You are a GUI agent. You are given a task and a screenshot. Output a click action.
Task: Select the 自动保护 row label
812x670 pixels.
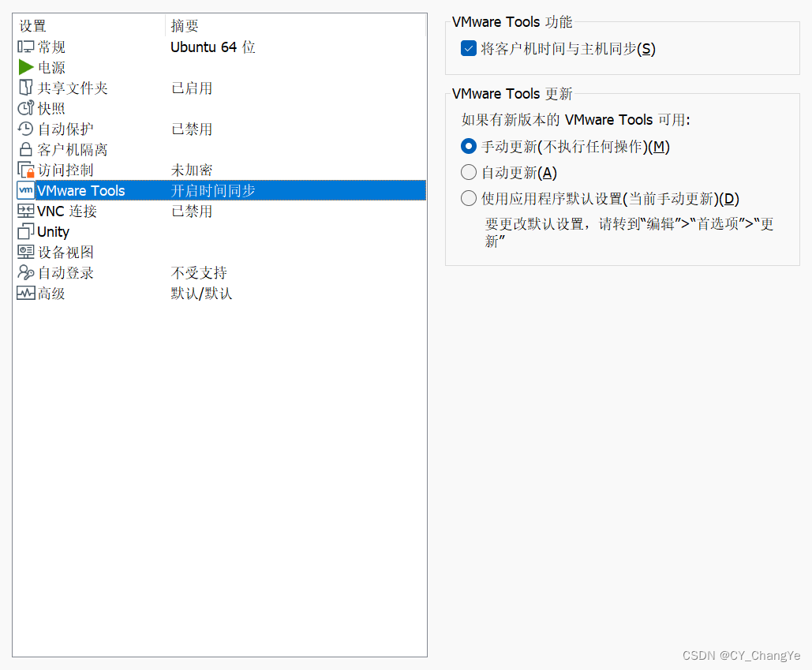[65, 129]
